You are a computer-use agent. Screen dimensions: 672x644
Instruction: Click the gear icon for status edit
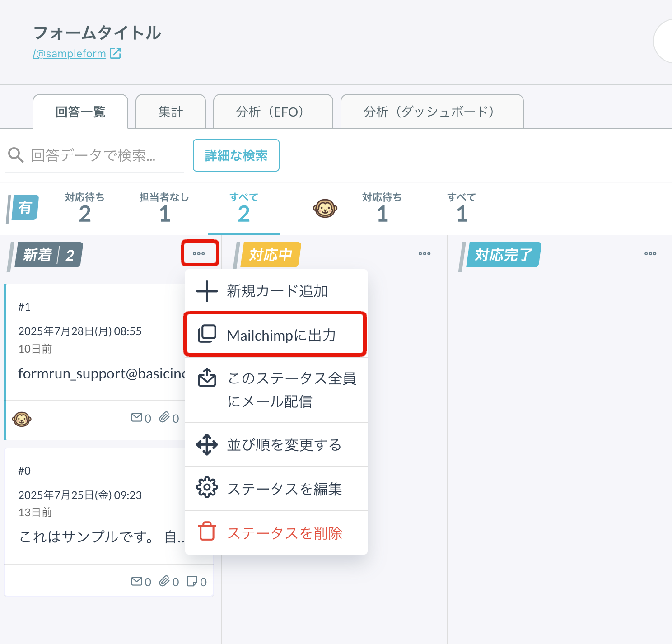[207, 487]
